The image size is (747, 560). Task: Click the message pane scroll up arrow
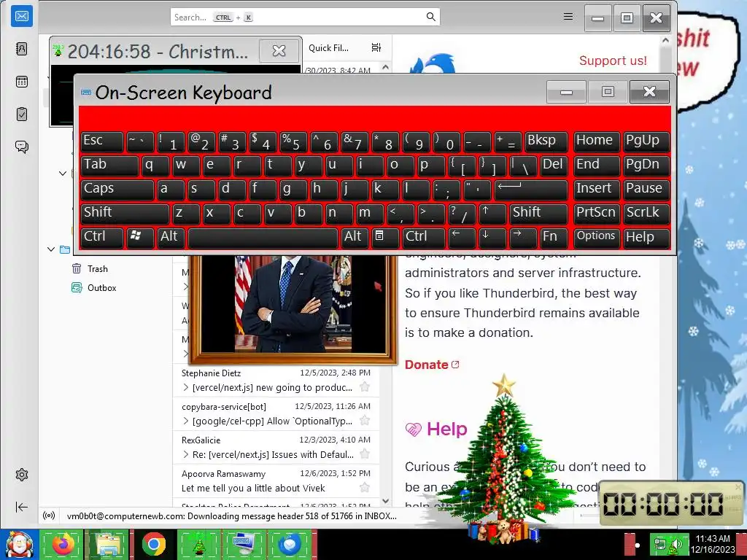pos(665,41)
